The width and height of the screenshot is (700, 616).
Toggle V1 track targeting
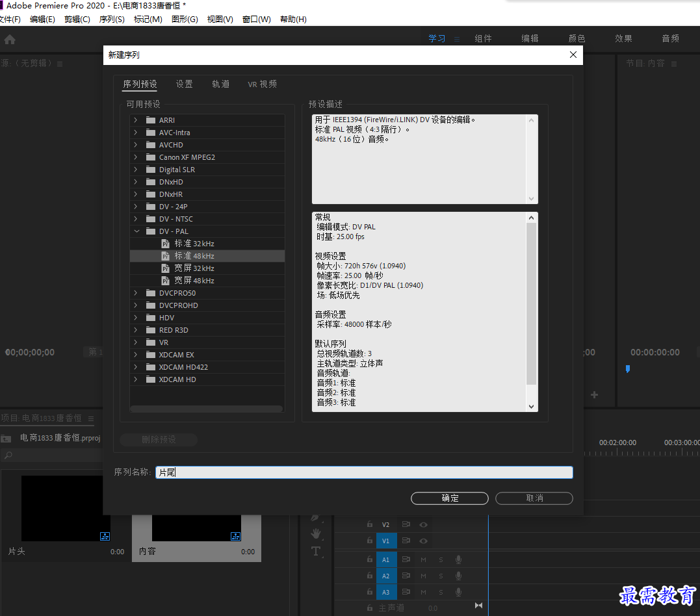pyautogui.click(x=385, y=541)
